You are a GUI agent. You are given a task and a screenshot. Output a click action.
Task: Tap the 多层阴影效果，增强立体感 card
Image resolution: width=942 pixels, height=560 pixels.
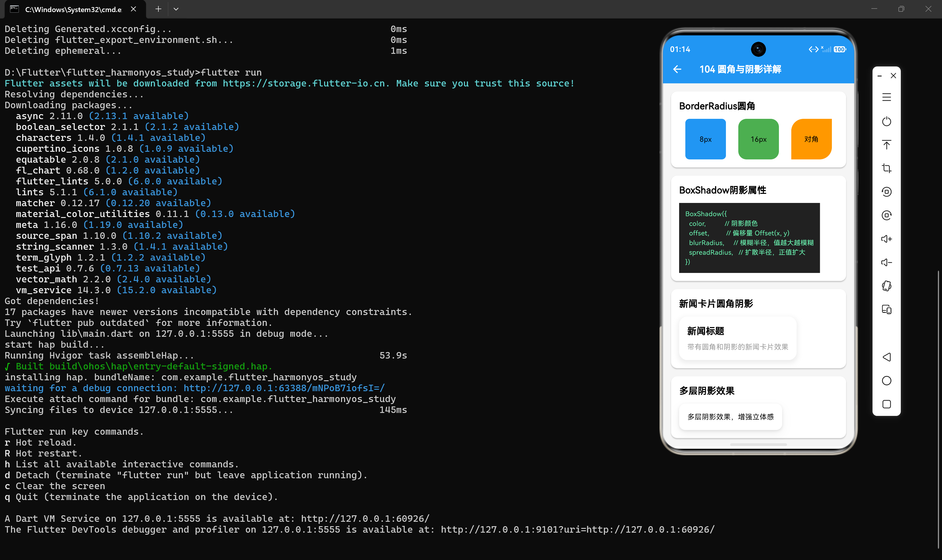pos(730,416)
